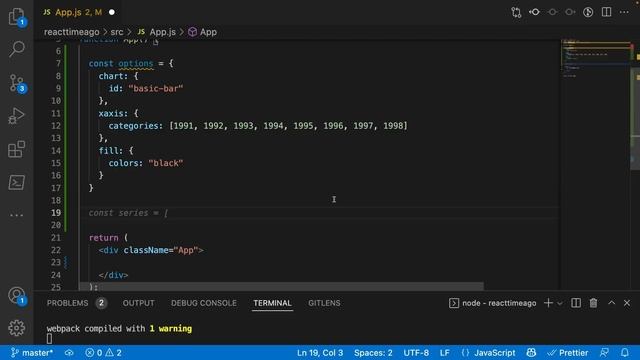The image size is (640, 360).
Task: Split the terminal panel
Action: [x=576, y=303]
